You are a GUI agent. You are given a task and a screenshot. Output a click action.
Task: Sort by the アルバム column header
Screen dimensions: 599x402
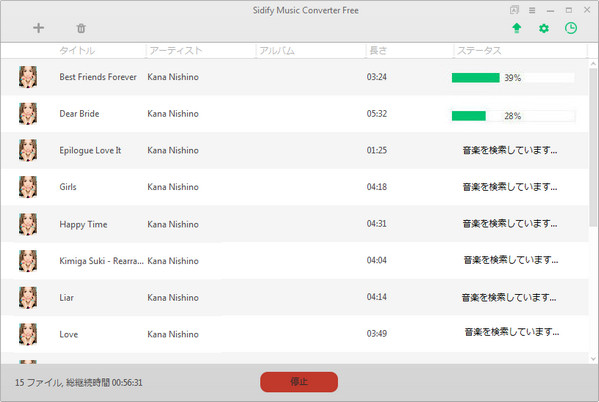(x=277, y=50)
